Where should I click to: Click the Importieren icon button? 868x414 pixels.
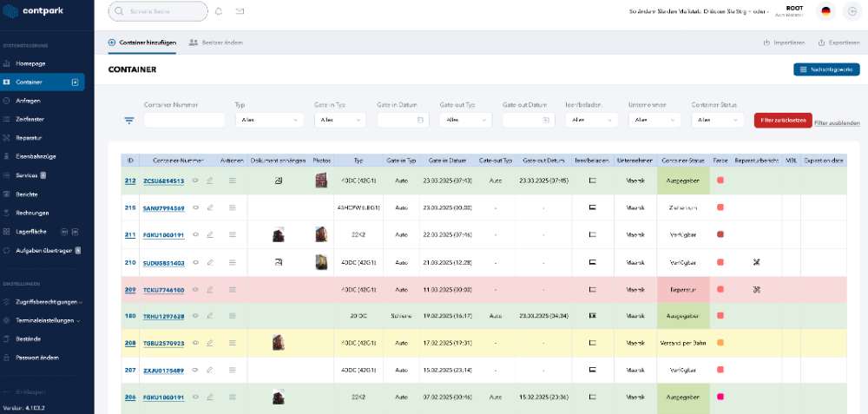coord(784,43)
